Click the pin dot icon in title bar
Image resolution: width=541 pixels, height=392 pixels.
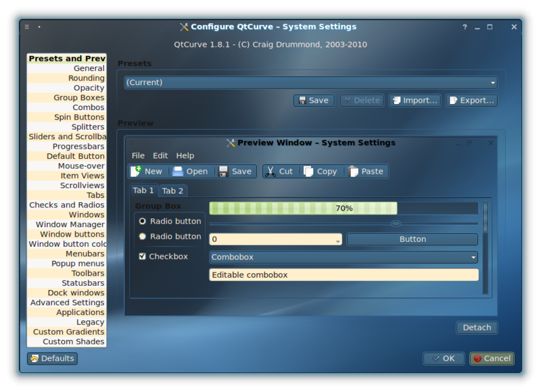coord(39,27)
